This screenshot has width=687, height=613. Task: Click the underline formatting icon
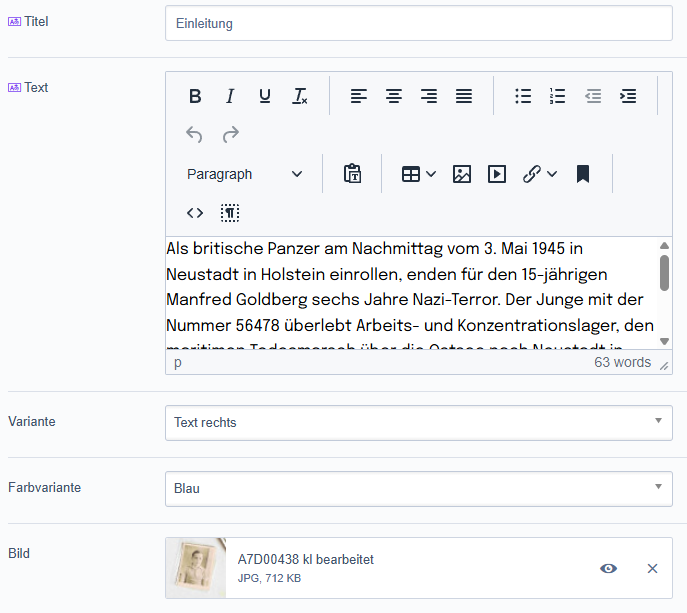click(x=265, y=96)
